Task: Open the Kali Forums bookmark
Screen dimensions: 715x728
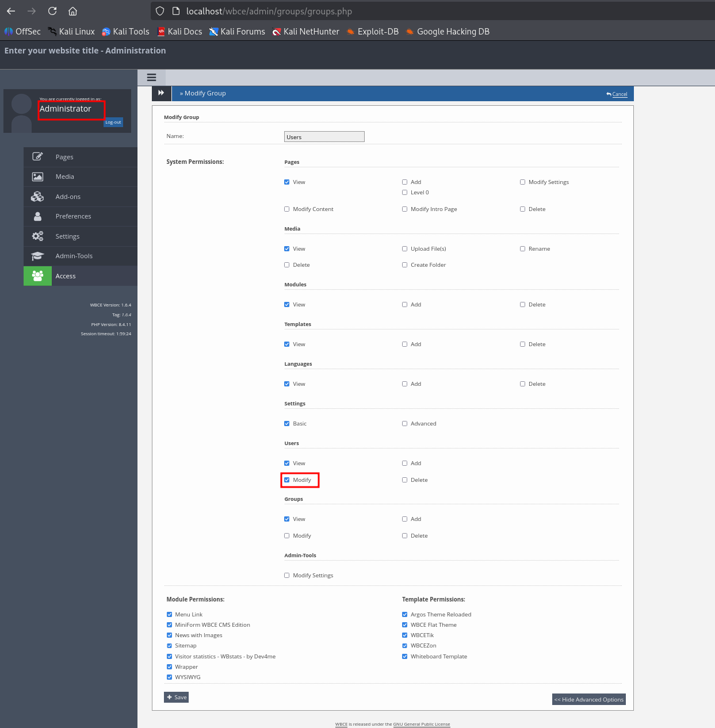Action: (237, 32)
